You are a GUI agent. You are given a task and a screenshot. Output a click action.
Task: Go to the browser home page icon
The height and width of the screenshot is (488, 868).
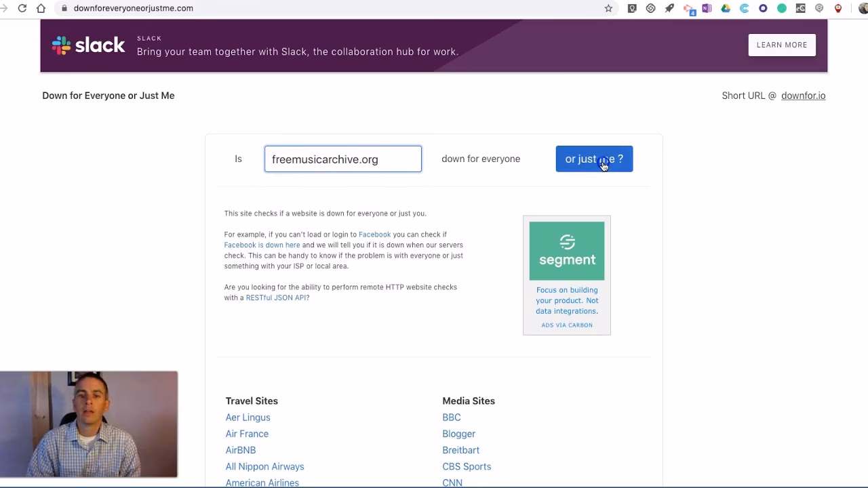click(41, 8)
